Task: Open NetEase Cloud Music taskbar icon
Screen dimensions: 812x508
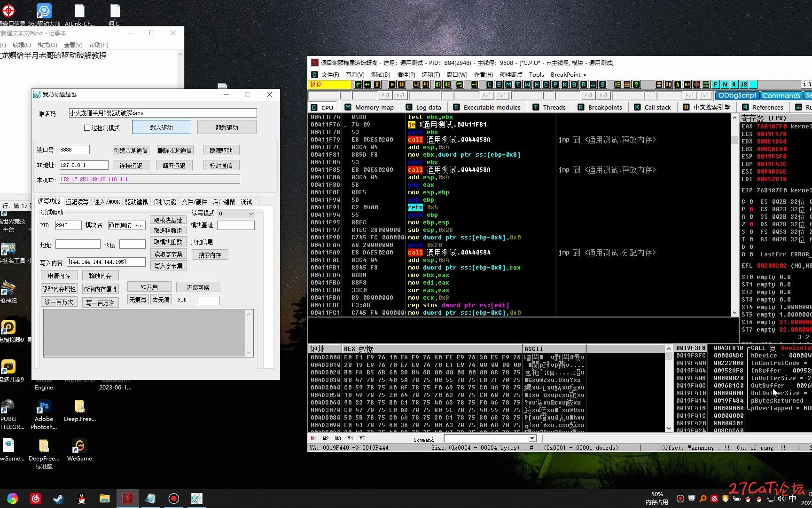Action: pyautogui.click(x=35, y=499)
